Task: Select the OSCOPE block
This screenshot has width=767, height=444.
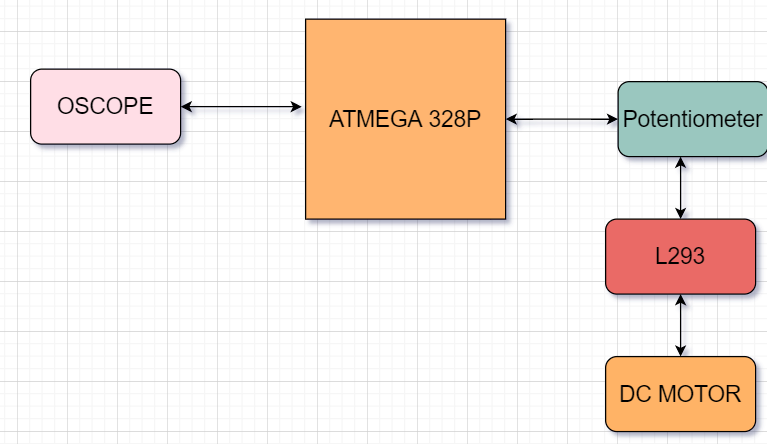Action: click(106, 107)
